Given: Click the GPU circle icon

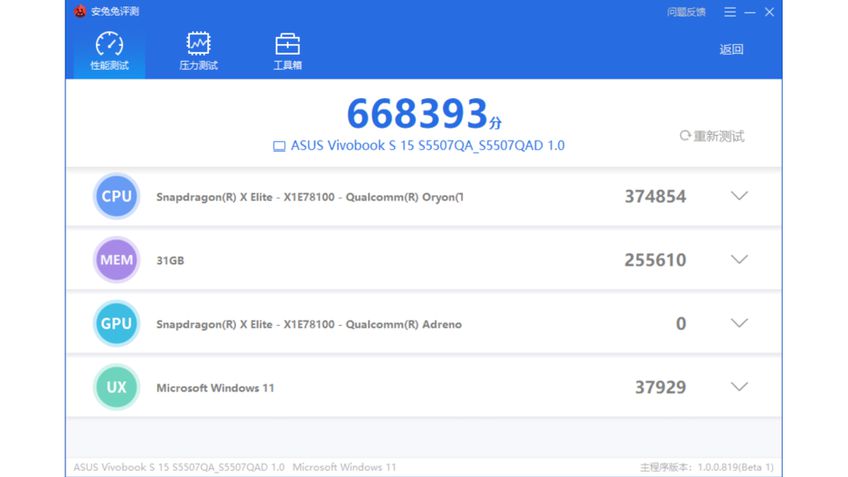Looking at the screenshot, I should (x=116, y=323).
